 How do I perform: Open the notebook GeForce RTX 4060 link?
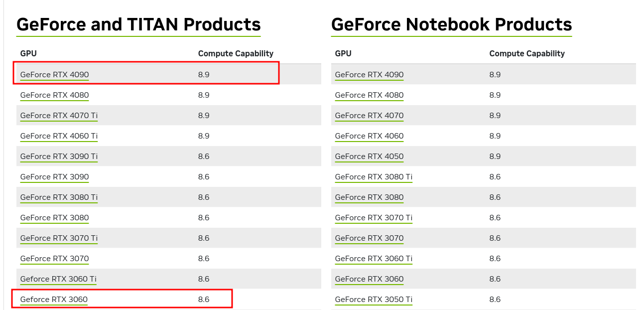coord(369,136)
